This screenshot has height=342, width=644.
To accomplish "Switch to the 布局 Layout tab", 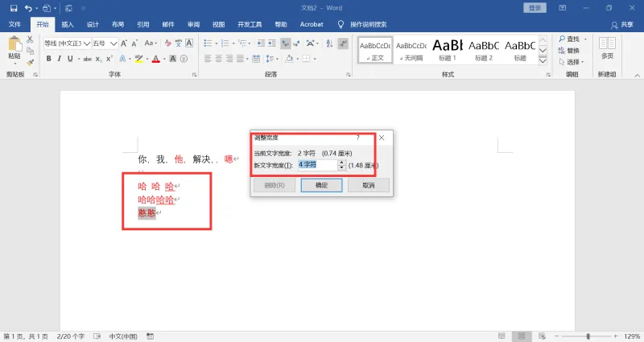I will pyautogui.click(x=118, y=25).
